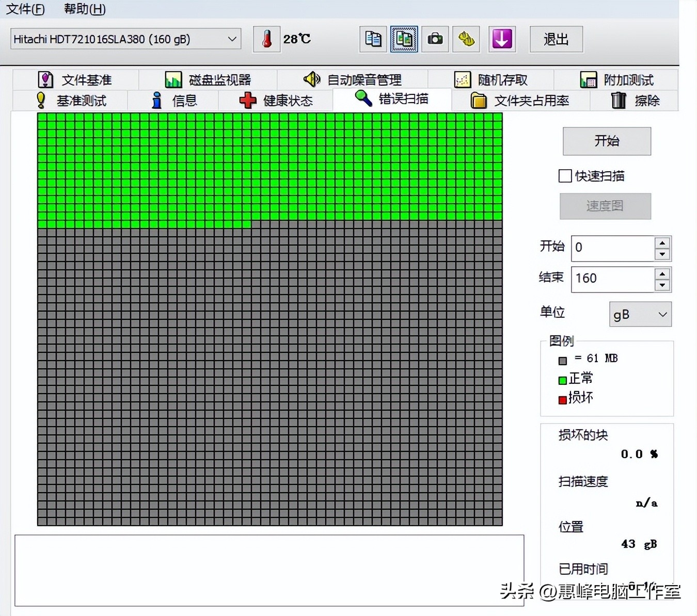The height and width of the screenshot is (616, 697).
Task: Click the 43 gB position value
Action: pyautogui.click(x=639, y=544)
